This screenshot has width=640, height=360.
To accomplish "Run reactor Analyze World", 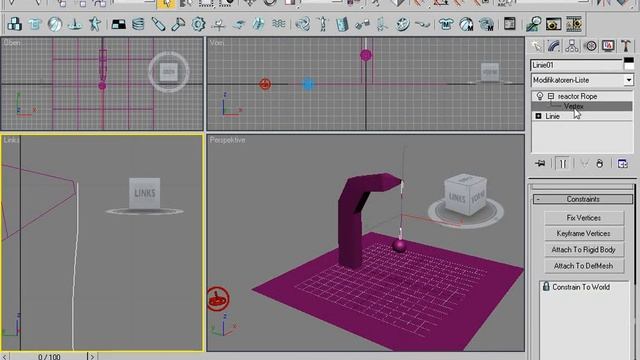I will [x=533, y=24].
